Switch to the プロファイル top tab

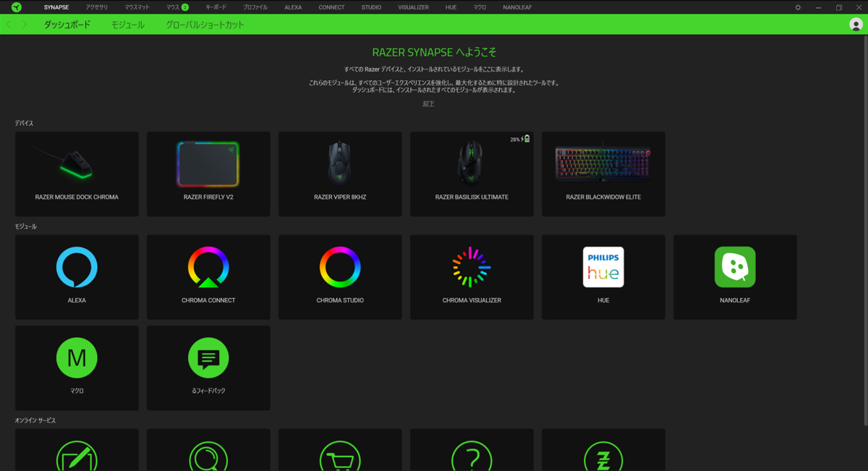click(x=255, y=7)
